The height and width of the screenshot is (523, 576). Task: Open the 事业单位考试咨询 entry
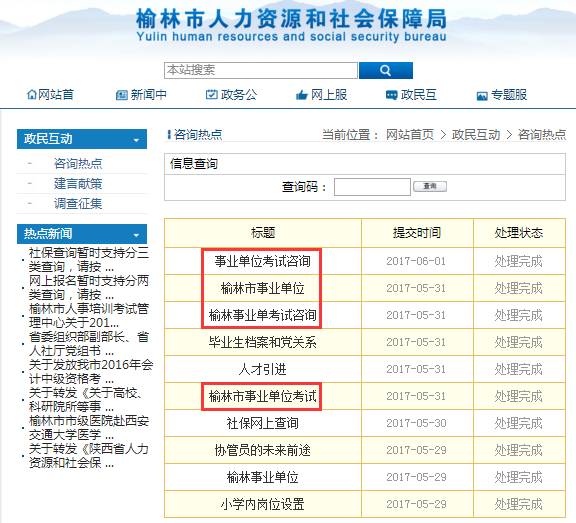[262, 262]
